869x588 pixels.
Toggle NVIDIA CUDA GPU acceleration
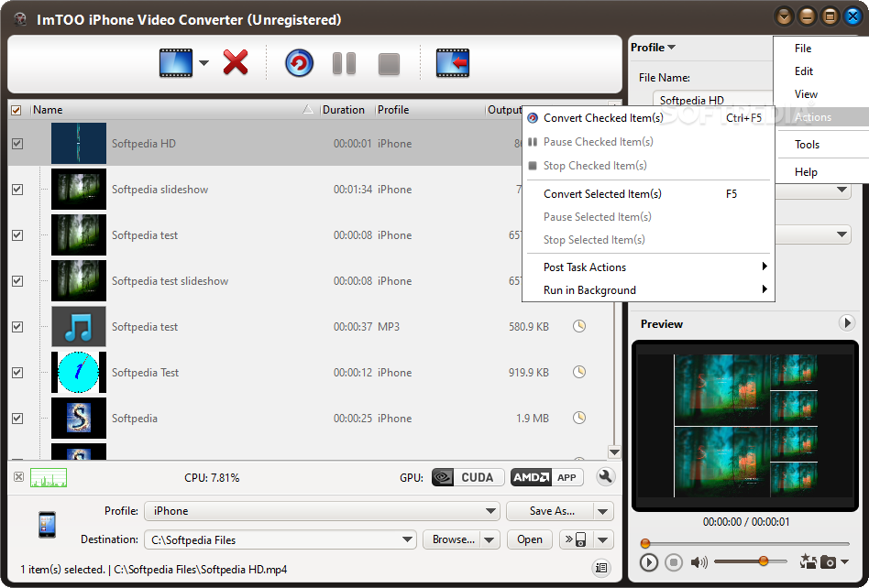467,477
